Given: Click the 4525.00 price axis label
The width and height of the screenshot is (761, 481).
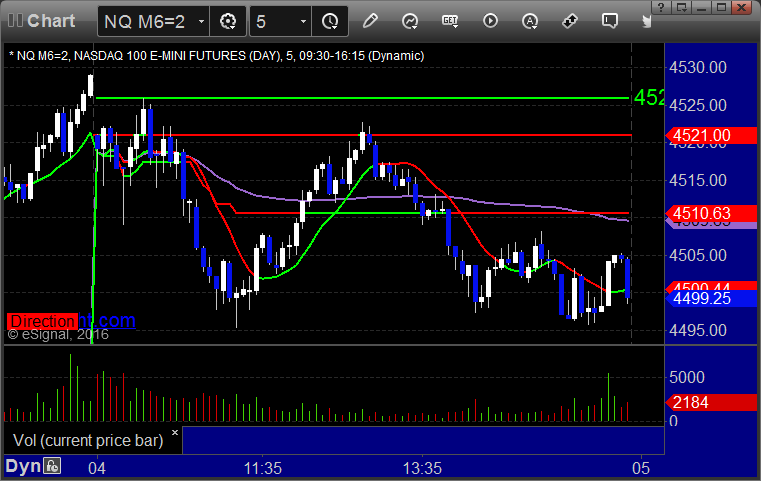Looking at the screenshot, I should 698,105.
